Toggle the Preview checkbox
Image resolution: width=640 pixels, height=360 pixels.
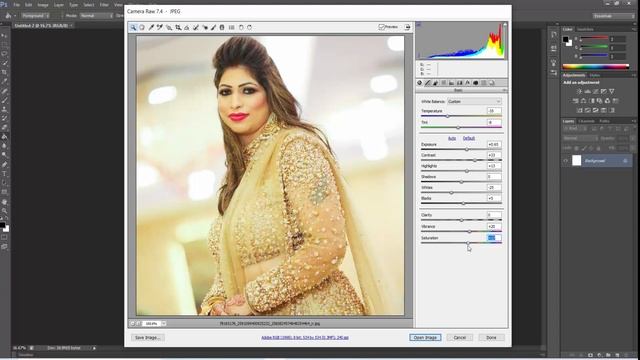coord(381,27)
